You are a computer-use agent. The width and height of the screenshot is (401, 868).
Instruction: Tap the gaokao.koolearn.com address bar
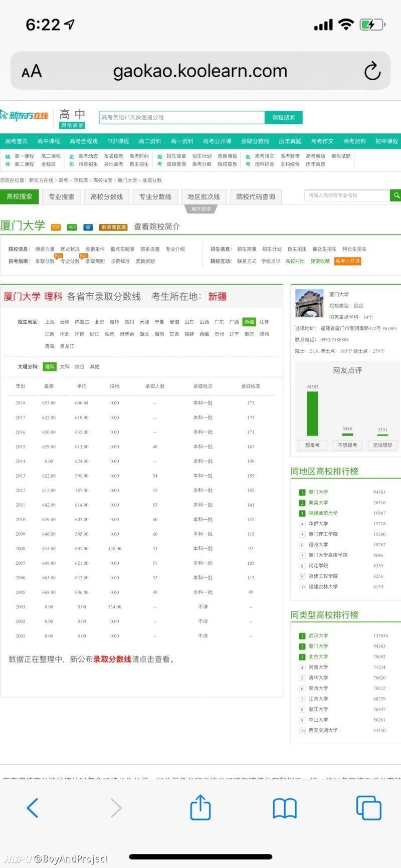point(200,71)
